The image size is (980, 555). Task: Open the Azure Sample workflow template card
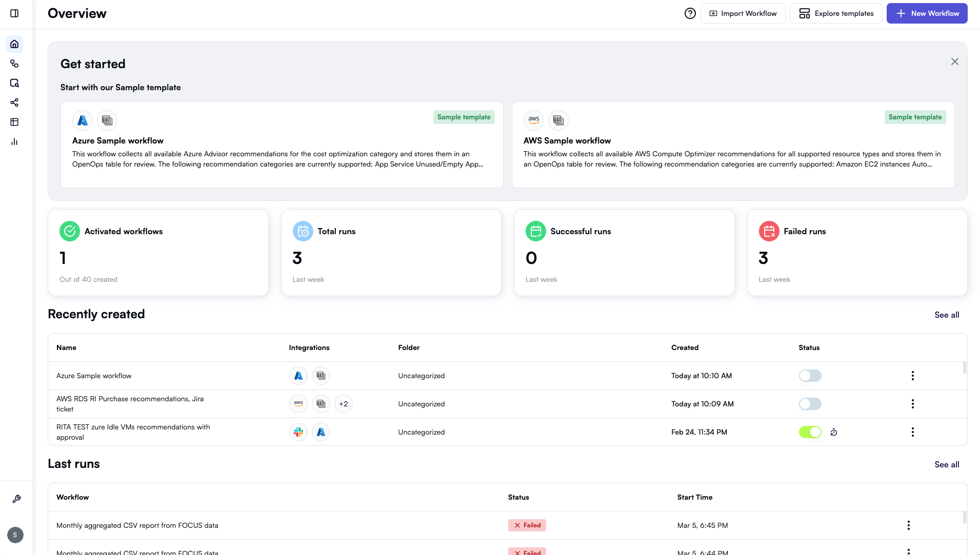282,145
